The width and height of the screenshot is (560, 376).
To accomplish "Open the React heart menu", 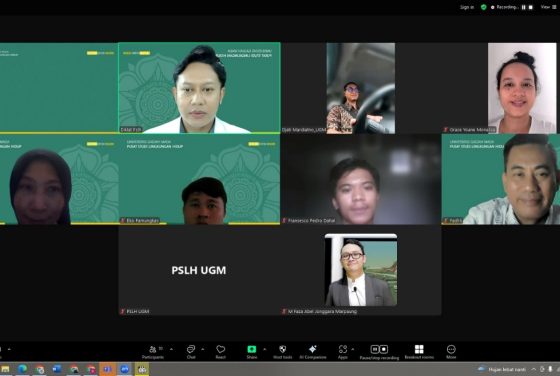I will pyautogui.click(x=220, y=352).
